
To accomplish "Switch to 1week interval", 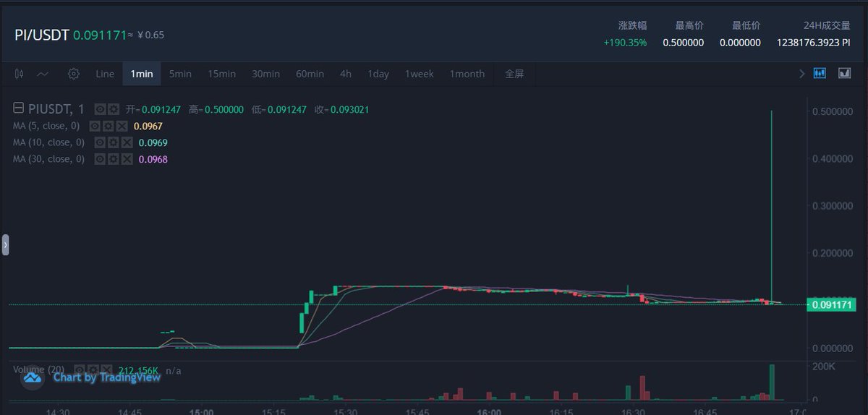I will click(419, 74).
